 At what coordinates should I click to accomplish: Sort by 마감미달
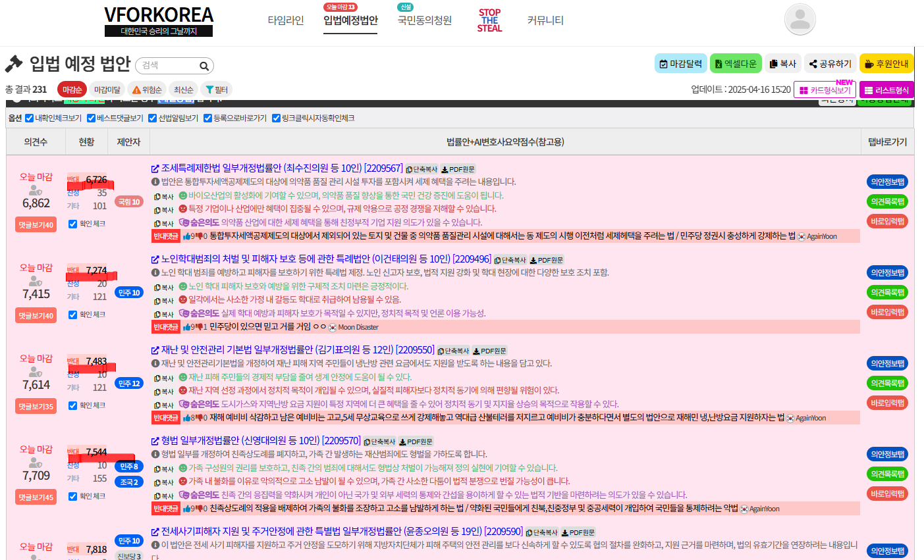107,89
